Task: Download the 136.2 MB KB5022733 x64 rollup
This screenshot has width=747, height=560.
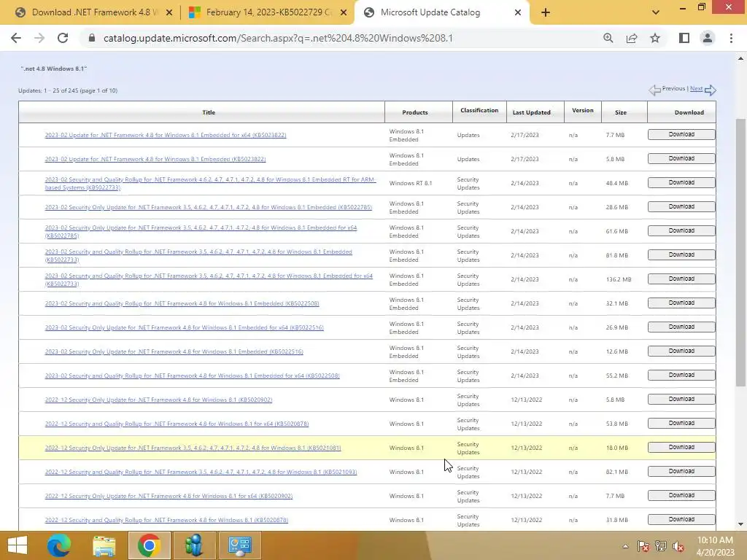Action: 681,279
